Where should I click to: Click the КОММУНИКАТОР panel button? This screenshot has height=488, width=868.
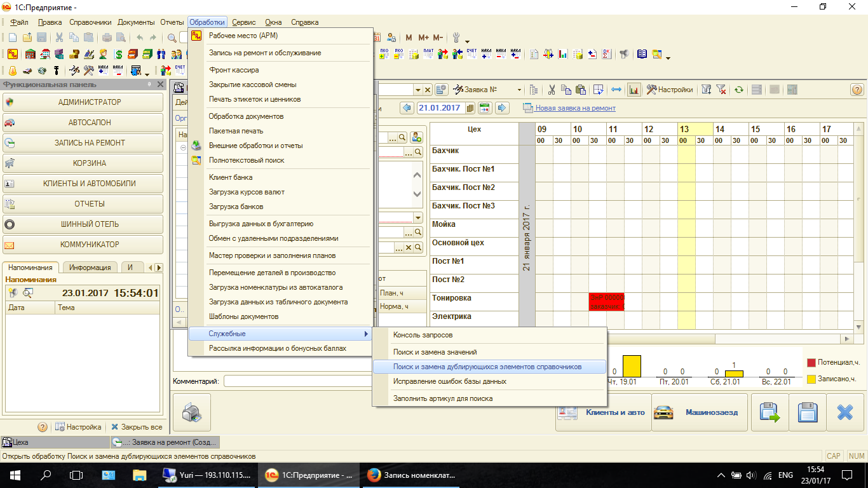pyautogui.click(x=83, y=244)
